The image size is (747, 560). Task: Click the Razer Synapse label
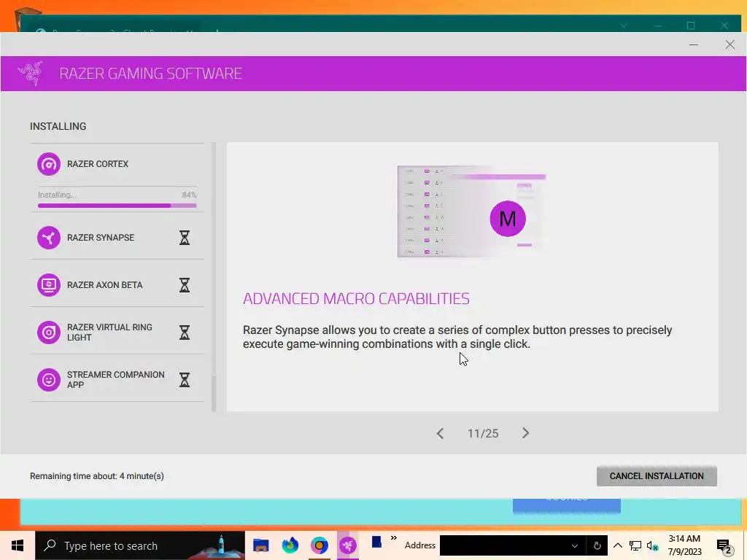[x=101, y=237]
